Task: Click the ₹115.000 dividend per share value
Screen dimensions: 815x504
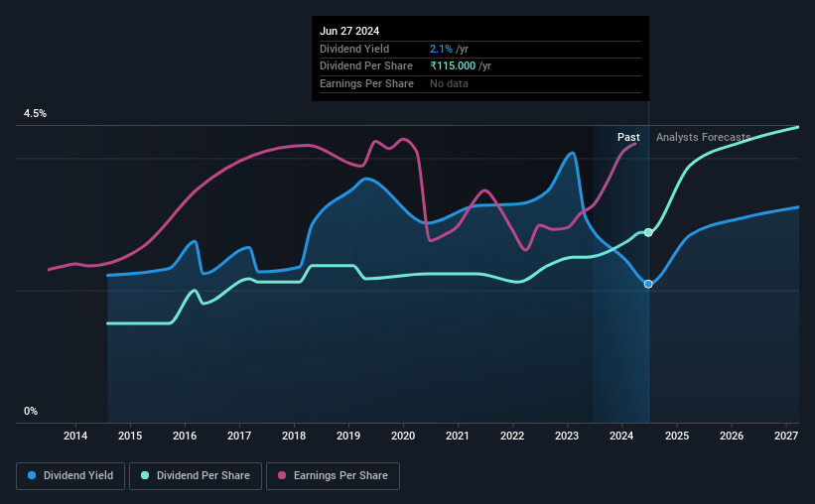Action: coord(453,66)
